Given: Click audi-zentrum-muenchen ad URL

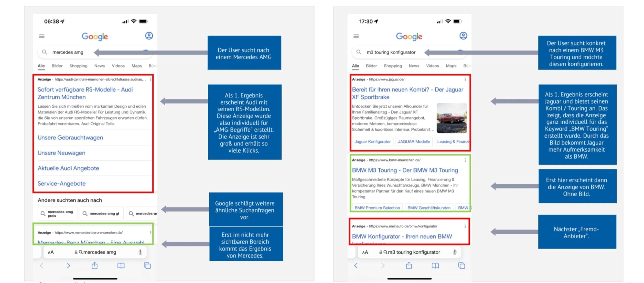Looking at the screenshot, I should 100,80.
